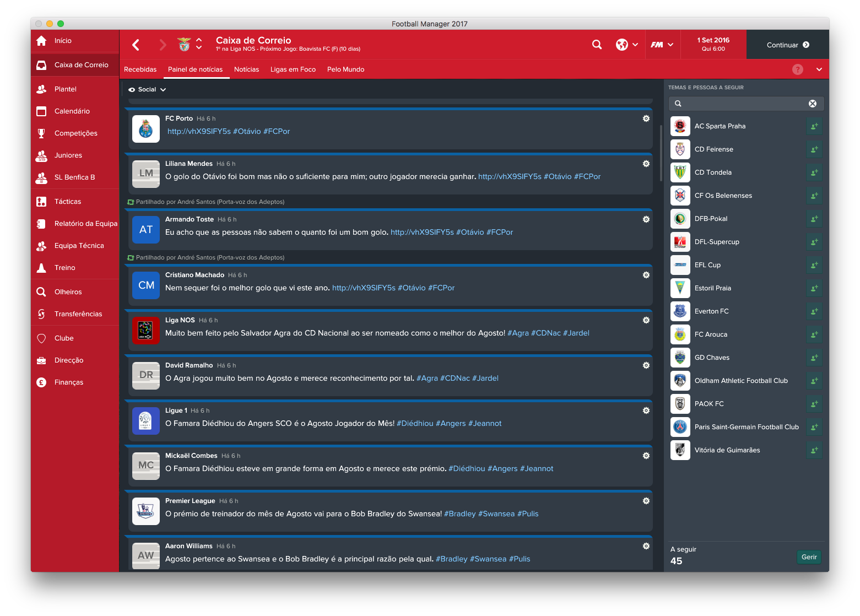Screen dimensions: 860x616
Task: Click the Benfica club crest in header
Action: [x=185, y=45]
